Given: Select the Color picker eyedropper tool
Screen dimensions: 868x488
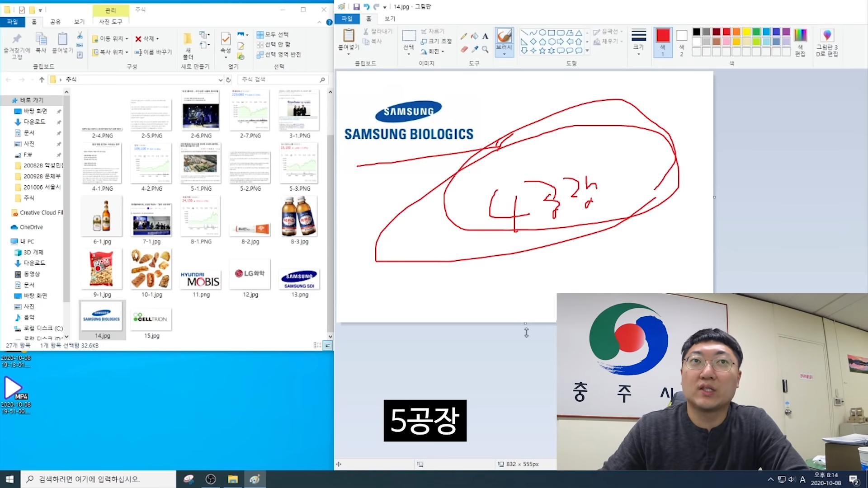Looking at the screenshot, I should coord(474,49).
